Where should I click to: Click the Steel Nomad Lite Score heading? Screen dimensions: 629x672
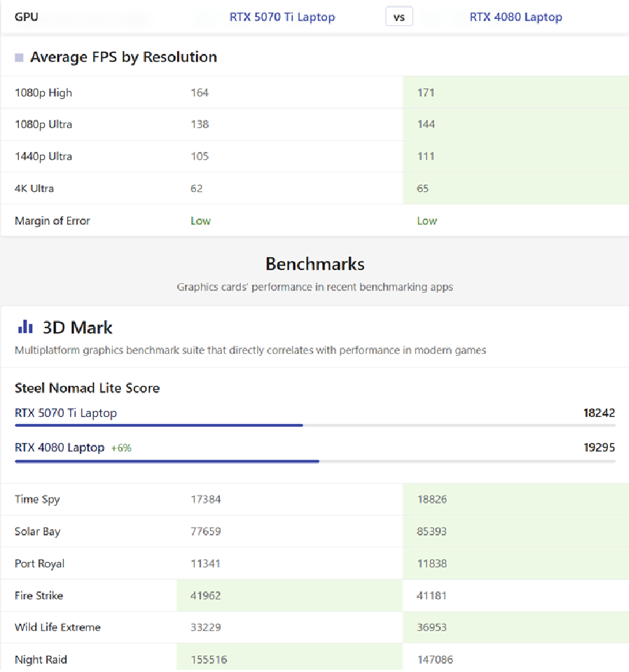click(87, 388)
